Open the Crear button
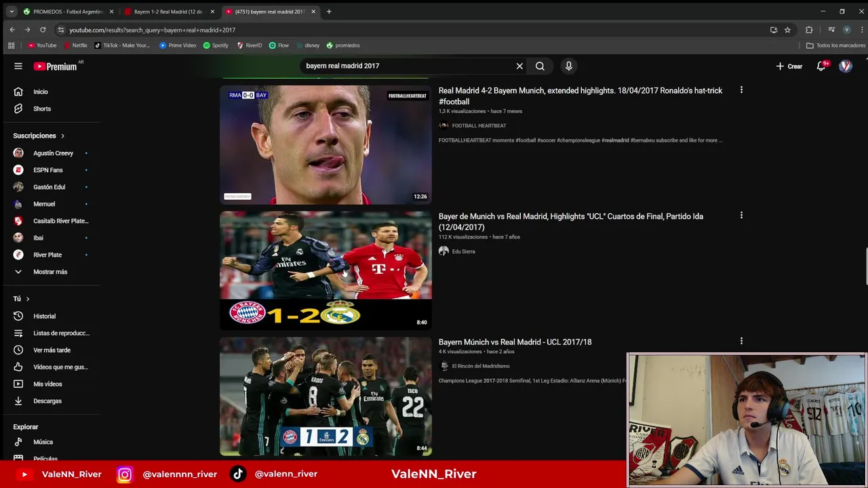The image size is (868, 488). point(789,66)
